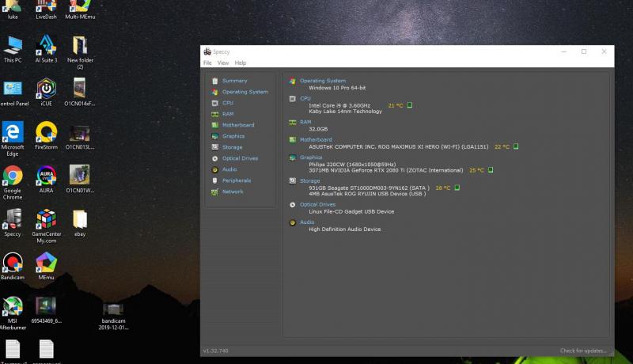The width and height of the screenshot is (633, 364).
Task: Click the Operating System heading link
Action: tap(322, 81)
